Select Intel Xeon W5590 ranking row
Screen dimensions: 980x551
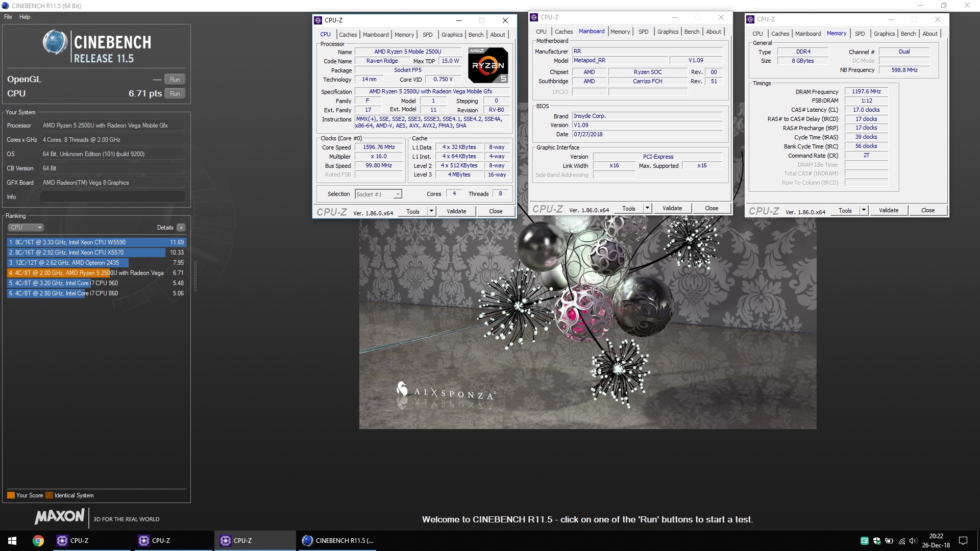pyautogui.click(x=96, y=242)
